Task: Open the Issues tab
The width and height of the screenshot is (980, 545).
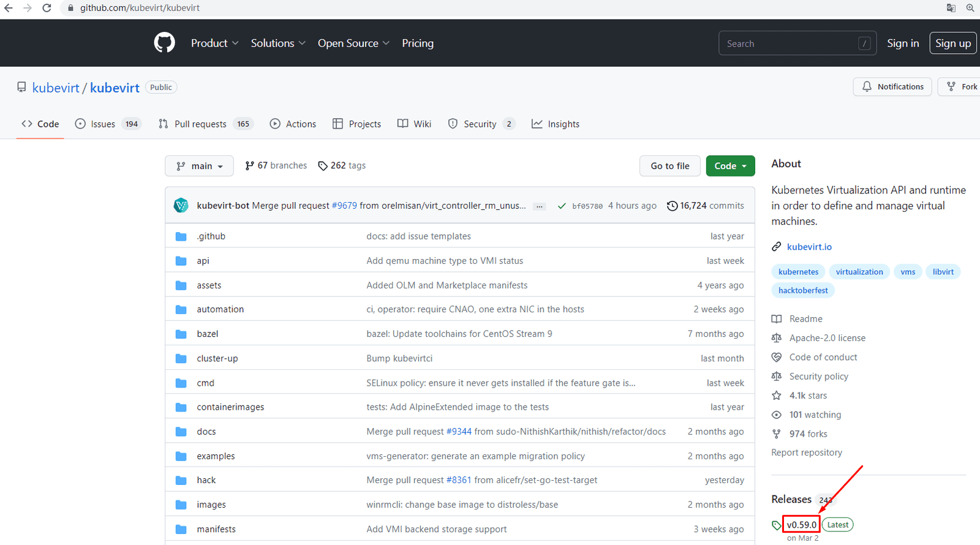Action: coord(108,124)
